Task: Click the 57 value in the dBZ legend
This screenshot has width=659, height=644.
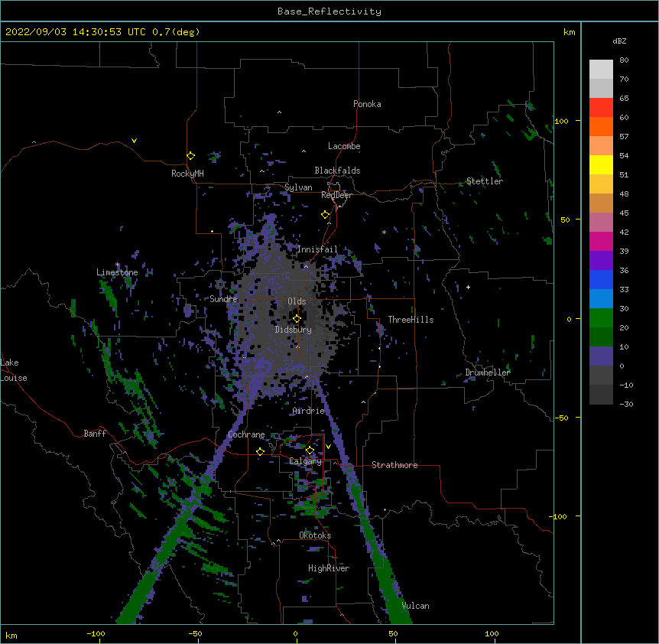Action: click(624, 137)
